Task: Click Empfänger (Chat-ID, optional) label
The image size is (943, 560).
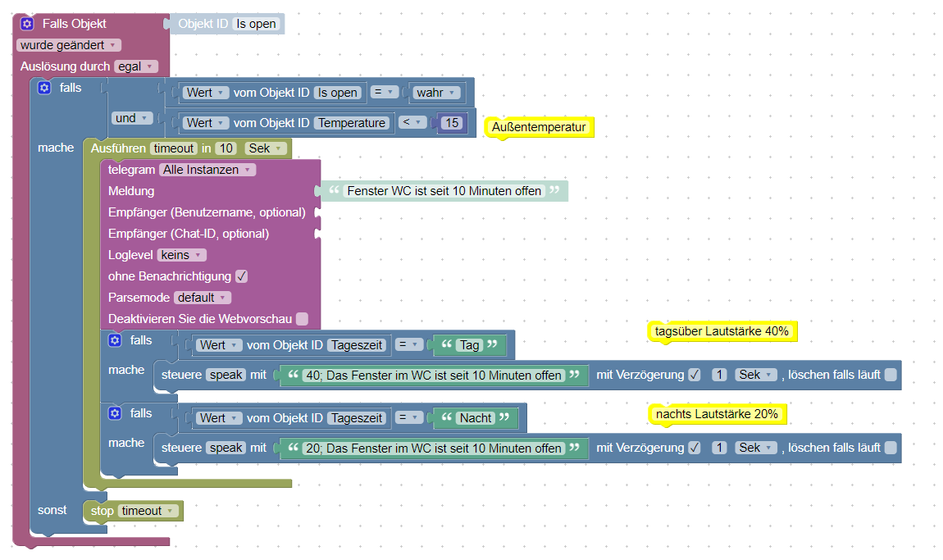Action: click(x=189, y=234)
